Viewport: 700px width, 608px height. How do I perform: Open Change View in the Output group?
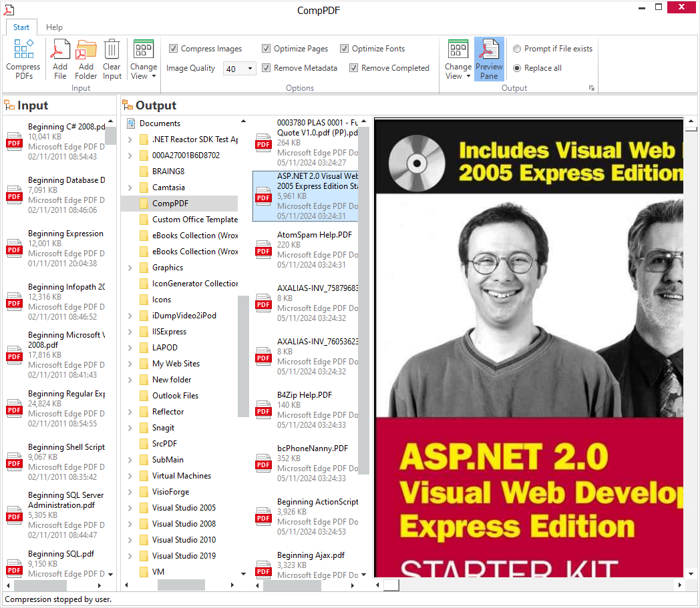coord(458,59)
